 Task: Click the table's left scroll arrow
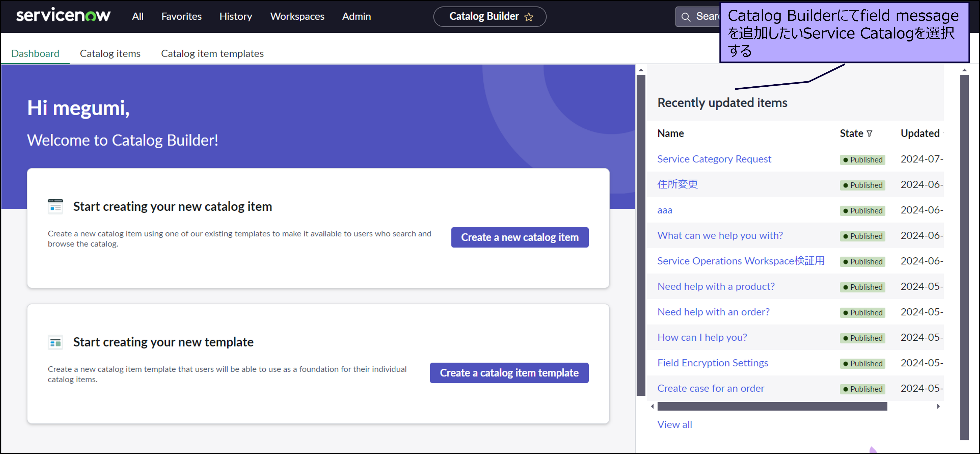coord(652,406)
